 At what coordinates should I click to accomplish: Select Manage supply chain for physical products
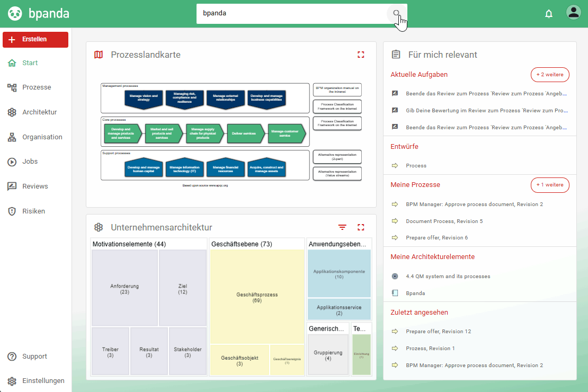coord(204,133)
